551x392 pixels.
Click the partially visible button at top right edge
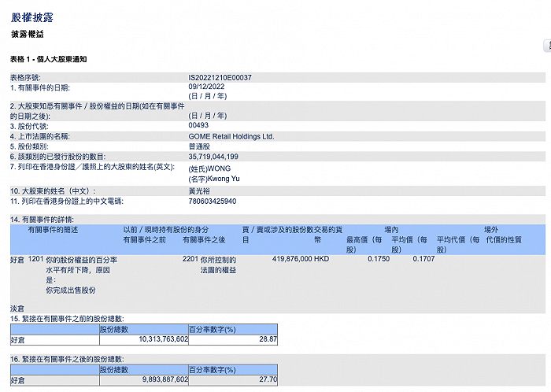click(548, 46)
